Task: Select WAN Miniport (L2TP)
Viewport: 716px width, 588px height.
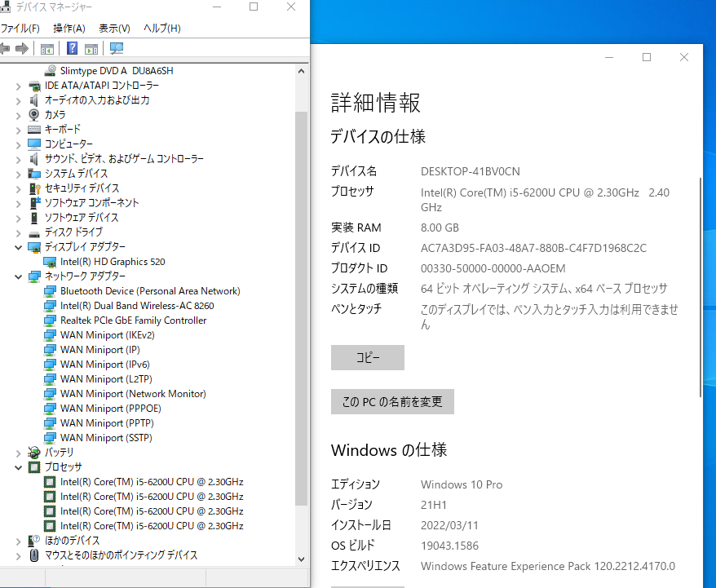Action: click(106, 379)
